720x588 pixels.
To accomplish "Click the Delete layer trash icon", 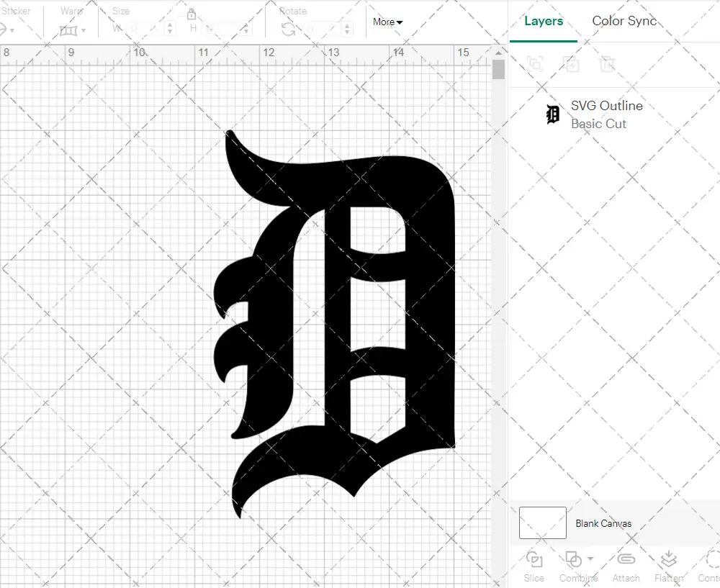I will (606, 64).
